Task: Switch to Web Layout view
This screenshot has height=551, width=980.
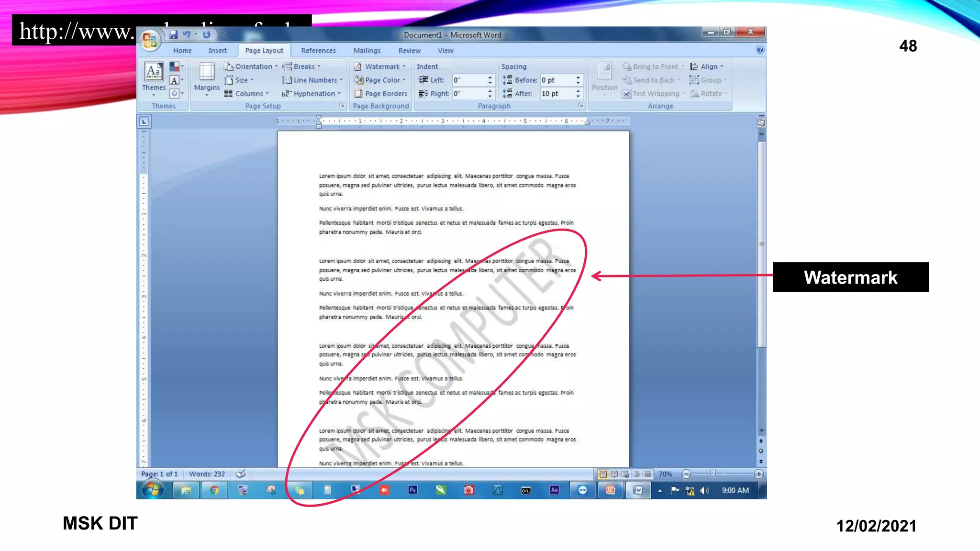Action: 625,474
